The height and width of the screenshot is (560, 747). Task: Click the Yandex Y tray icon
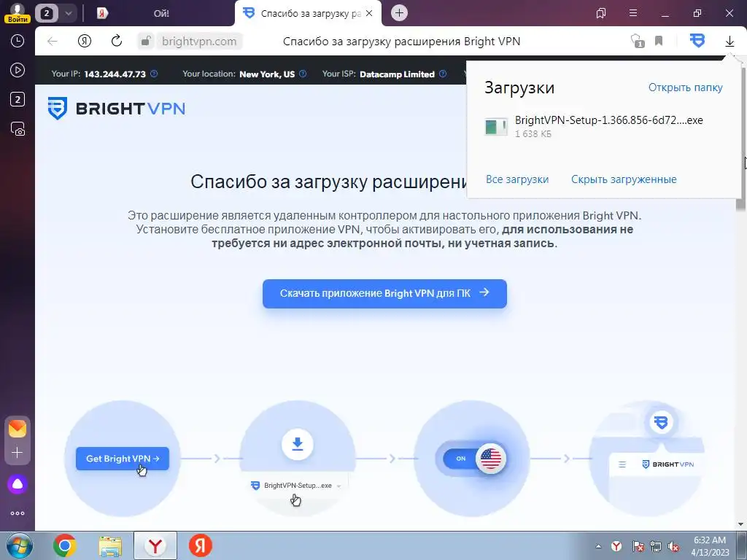click(x=616, y=546)
